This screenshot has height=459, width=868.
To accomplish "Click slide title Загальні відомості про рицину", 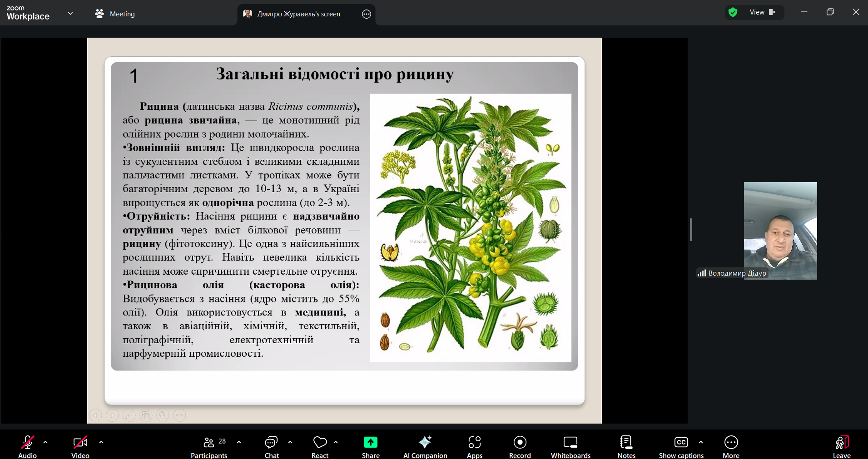I will coord(335,74).
